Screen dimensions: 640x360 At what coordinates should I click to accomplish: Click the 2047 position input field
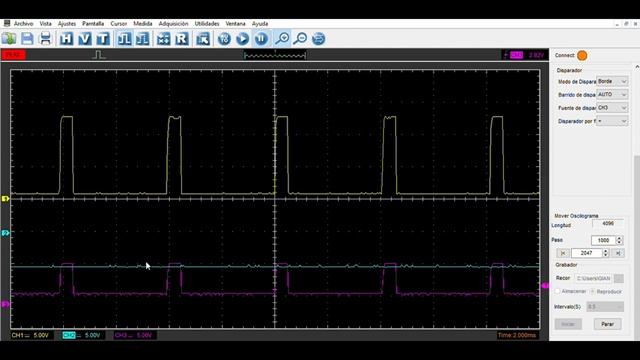click(587, 253)
